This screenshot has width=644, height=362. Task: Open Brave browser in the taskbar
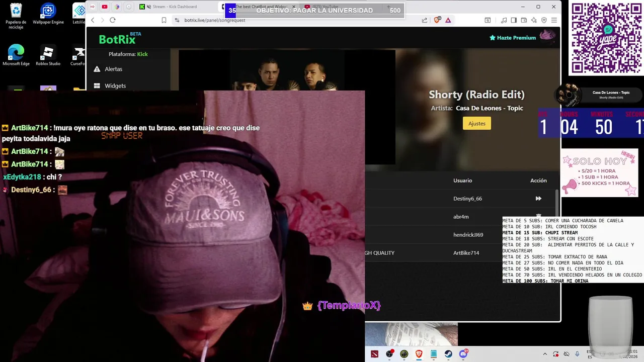point(419,354)
